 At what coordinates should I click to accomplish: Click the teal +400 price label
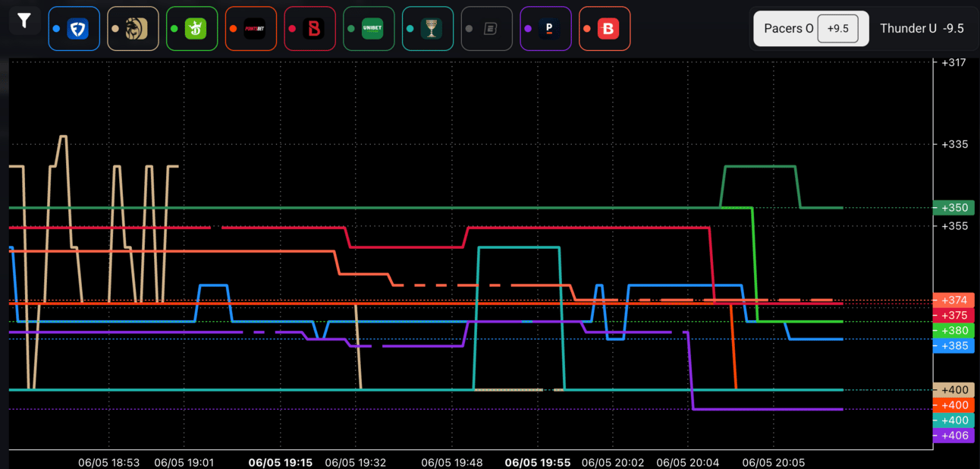[953, 420]
